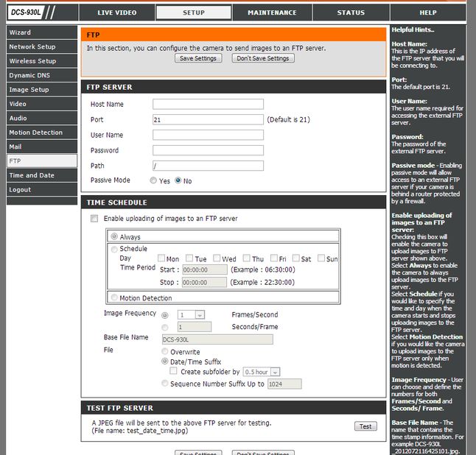Open the LIVE VIDEO tab
476x455 pixels.
117,13
